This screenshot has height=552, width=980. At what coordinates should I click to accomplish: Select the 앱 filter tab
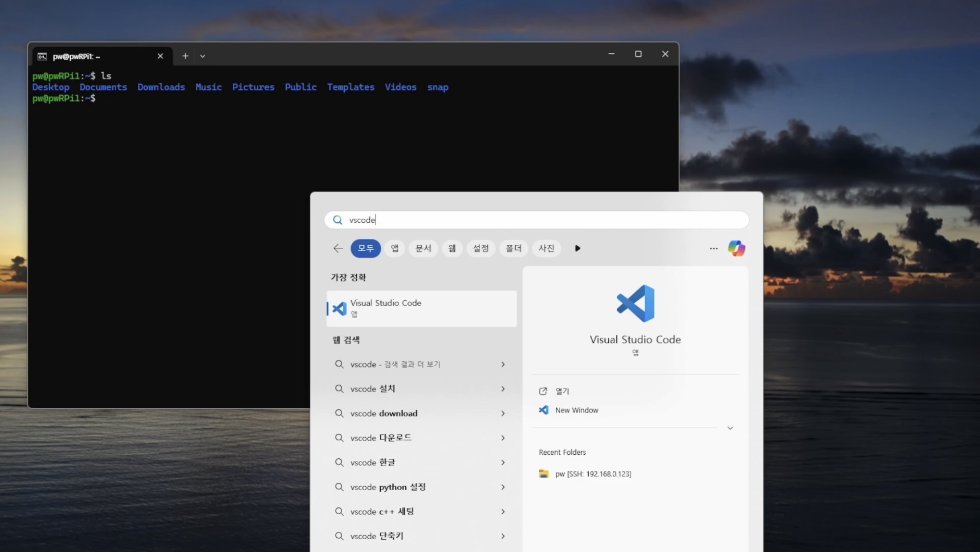pos(394,248)
